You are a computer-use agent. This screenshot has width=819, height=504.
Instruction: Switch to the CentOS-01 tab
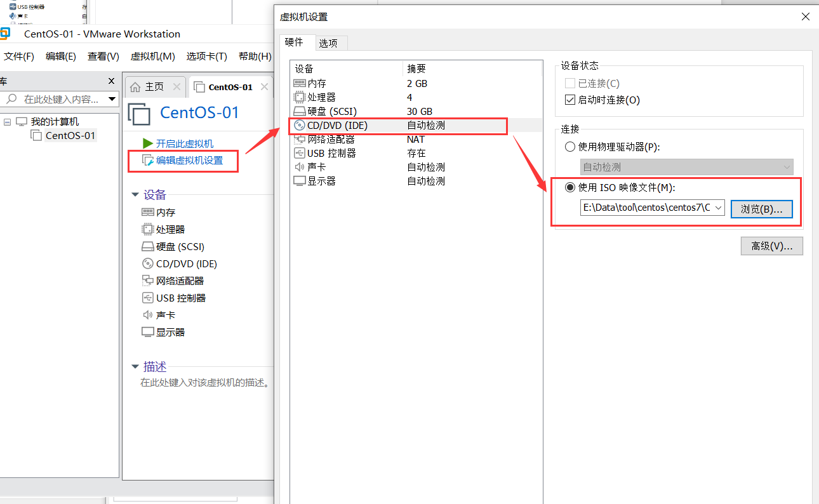[x=230, y=87]
